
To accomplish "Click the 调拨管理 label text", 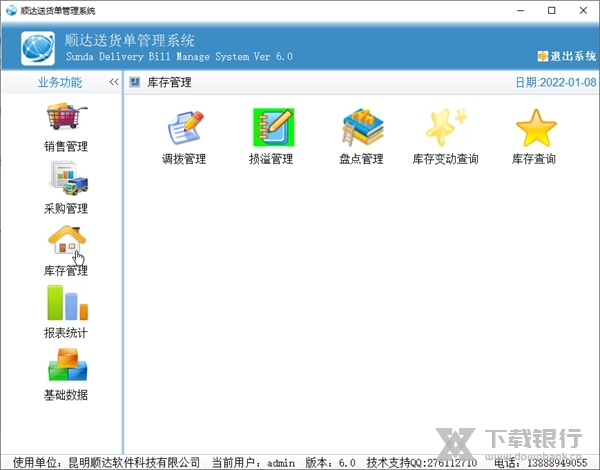I will click(x=184, y=159).
